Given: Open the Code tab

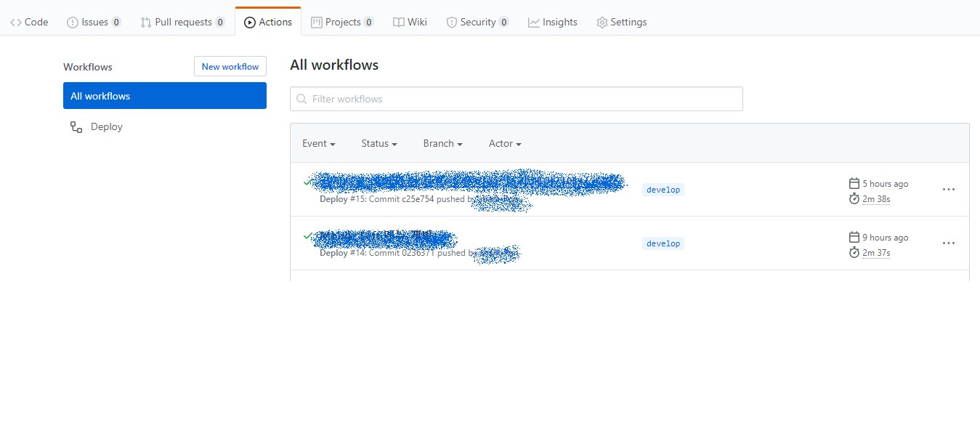Looking at the screenshot, I should coord(29,22).
